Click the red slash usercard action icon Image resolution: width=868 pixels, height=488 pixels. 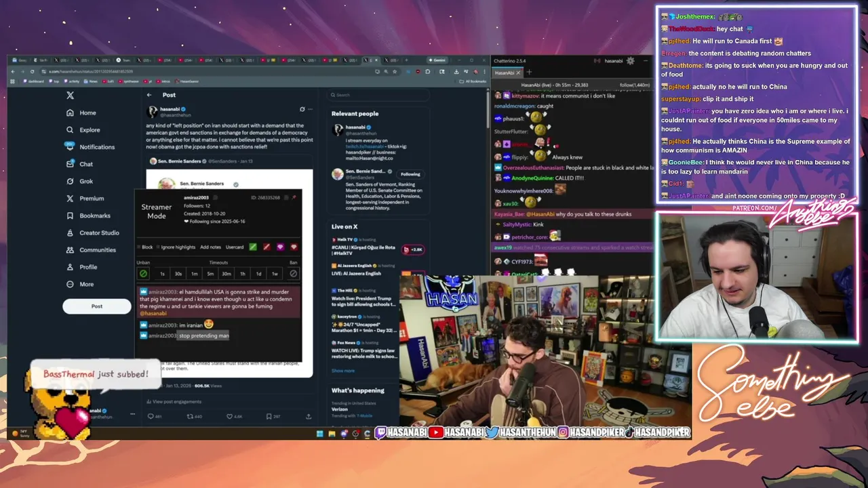click(267, 247)
